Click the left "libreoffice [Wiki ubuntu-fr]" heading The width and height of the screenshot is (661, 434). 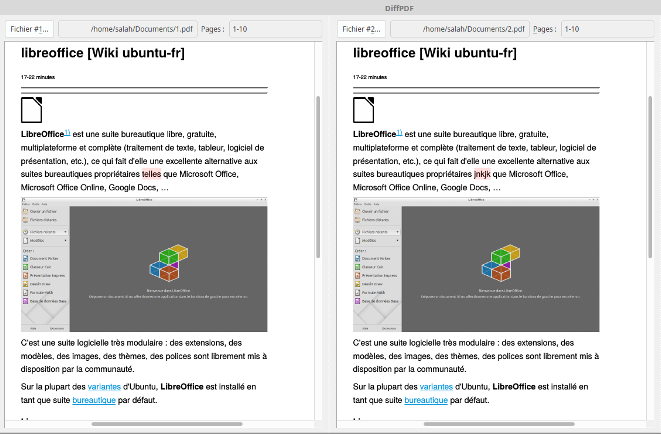103,53
